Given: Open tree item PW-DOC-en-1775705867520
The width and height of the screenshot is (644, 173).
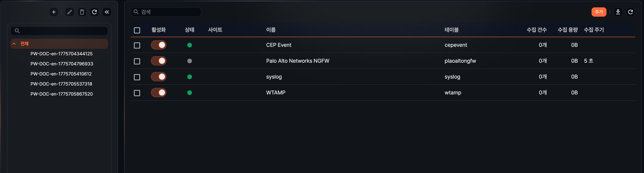Looking at the screenshot, I should 62,94.
